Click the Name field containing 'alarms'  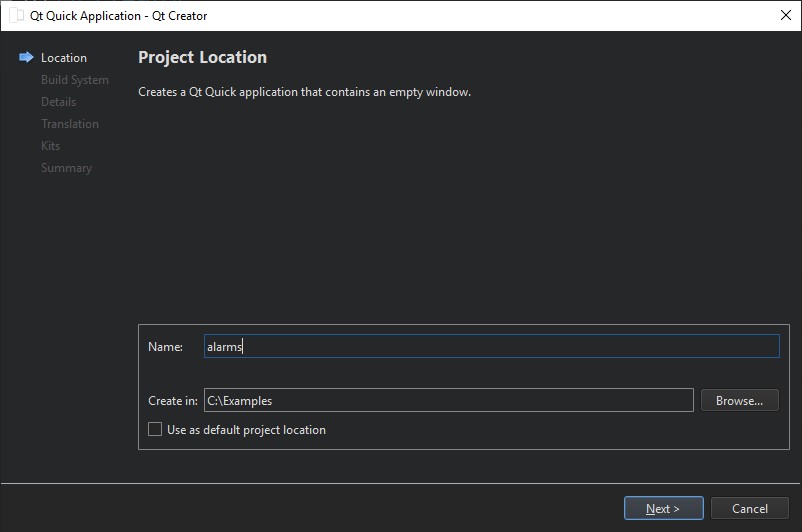pos(490,347)
